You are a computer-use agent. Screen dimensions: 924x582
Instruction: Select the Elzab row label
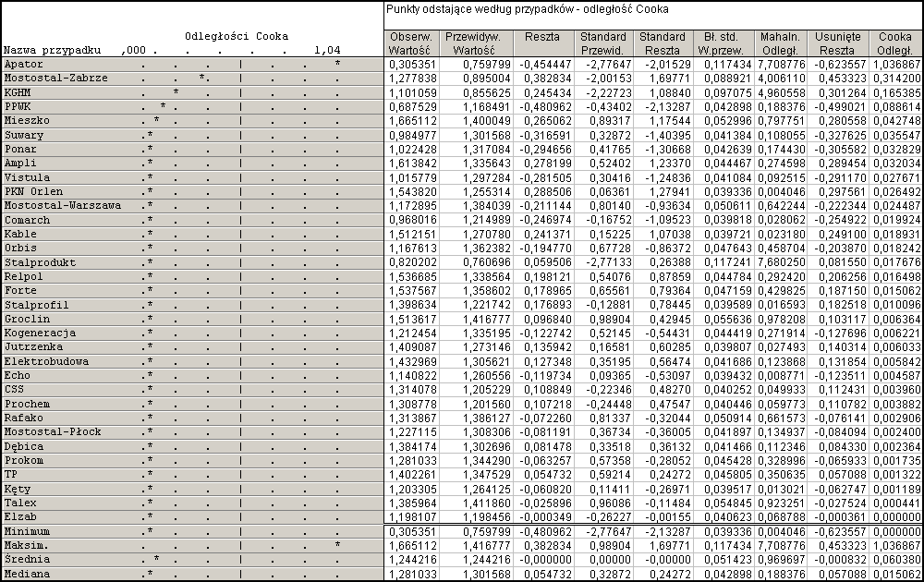pos(20,516)
